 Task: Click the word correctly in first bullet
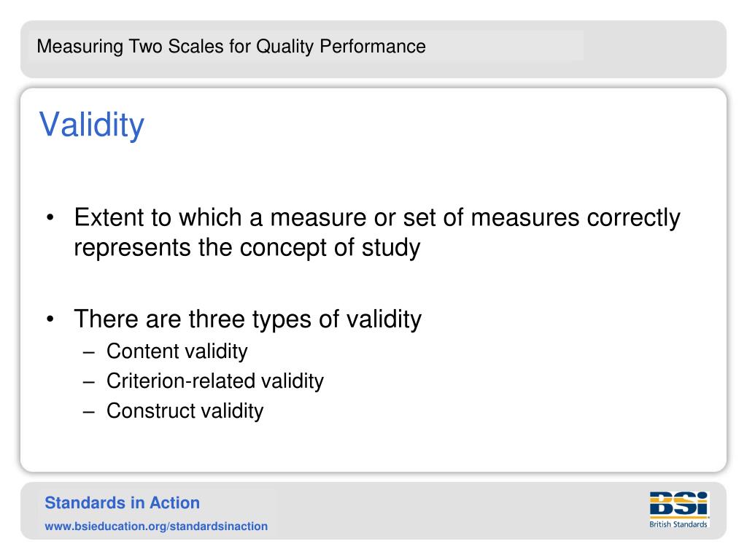click(634, 218)
